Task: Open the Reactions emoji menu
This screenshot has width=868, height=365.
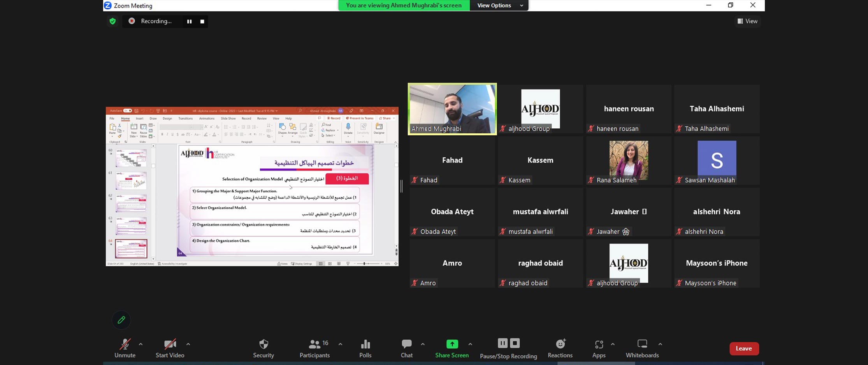Action: click(560, 348)
